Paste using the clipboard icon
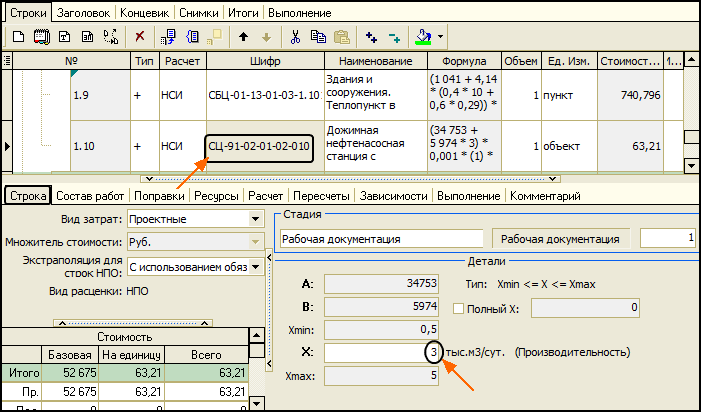 [342, 37]
